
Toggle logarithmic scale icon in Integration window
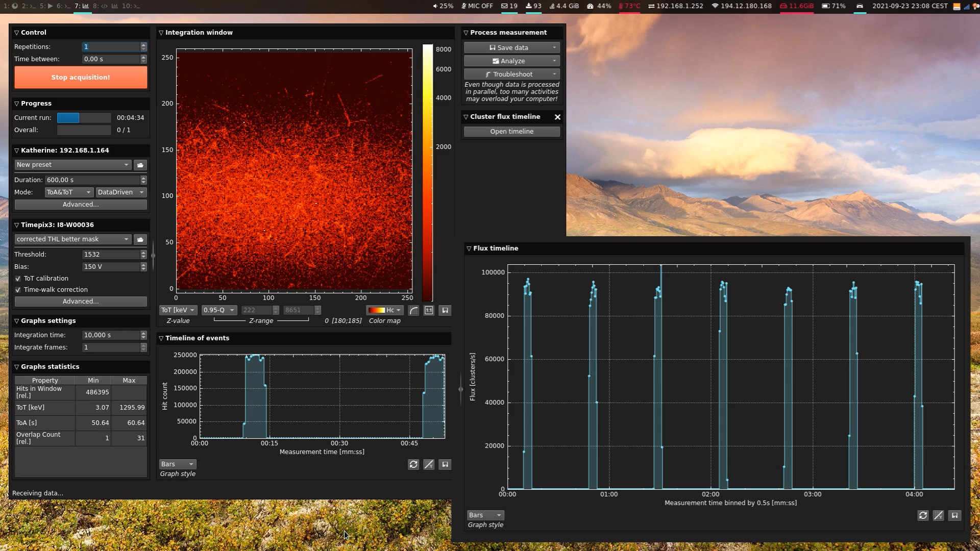413,310
